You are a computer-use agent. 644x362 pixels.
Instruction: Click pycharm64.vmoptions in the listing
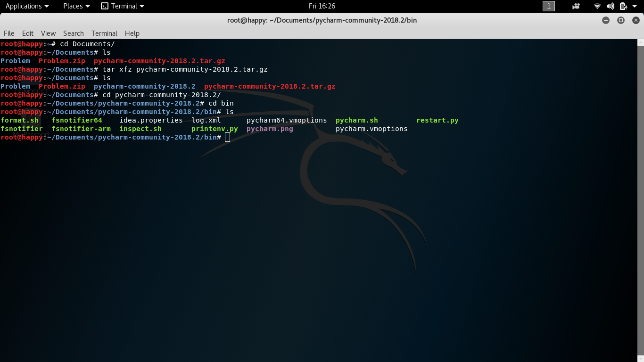coord(287,120)
